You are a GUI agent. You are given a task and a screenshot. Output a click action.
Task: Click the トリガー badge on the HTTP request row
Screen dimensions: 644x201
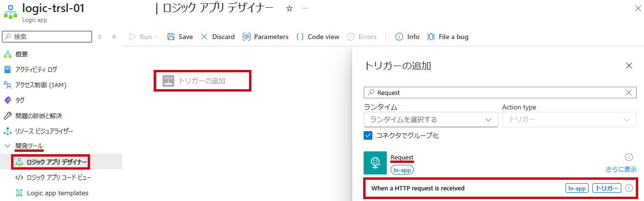[x=606, y=188]
